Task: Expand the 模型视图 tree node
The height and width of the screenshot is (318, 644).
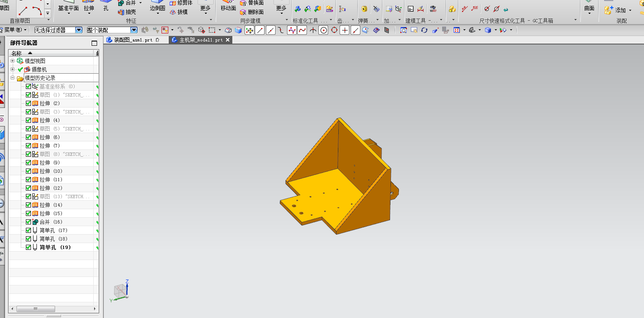Action: pos(12,61)
